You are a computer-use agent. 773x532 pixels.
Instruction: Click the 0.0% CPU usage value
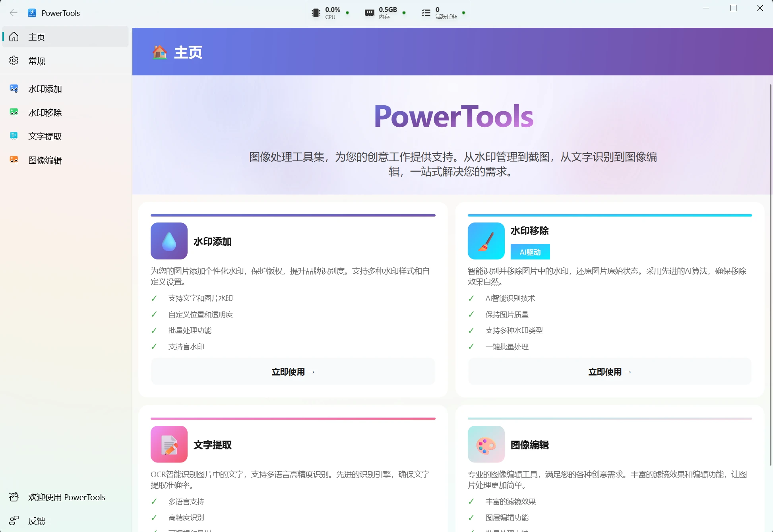pos(333,10)
